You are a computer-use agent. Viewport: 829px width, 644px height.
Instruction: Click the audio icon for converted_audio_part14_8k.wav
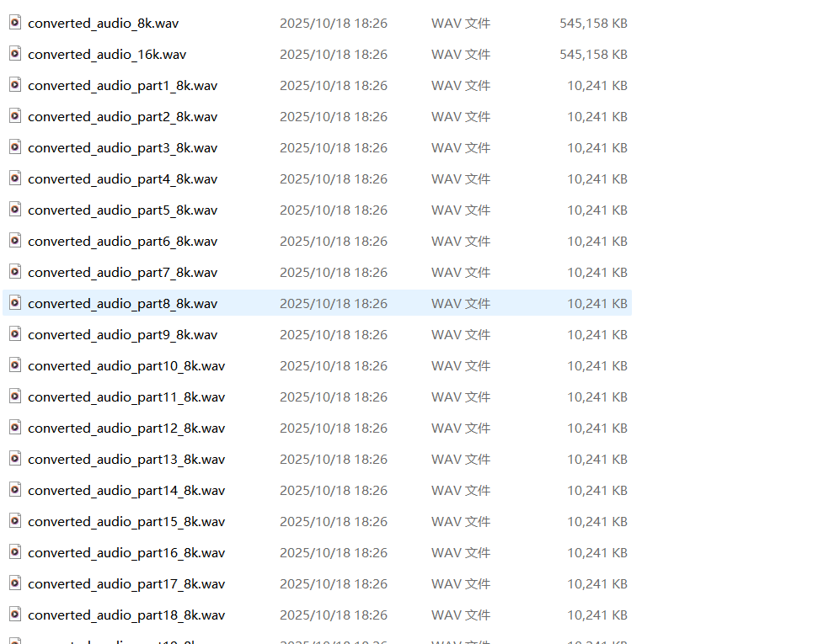[x=15, y=490]
